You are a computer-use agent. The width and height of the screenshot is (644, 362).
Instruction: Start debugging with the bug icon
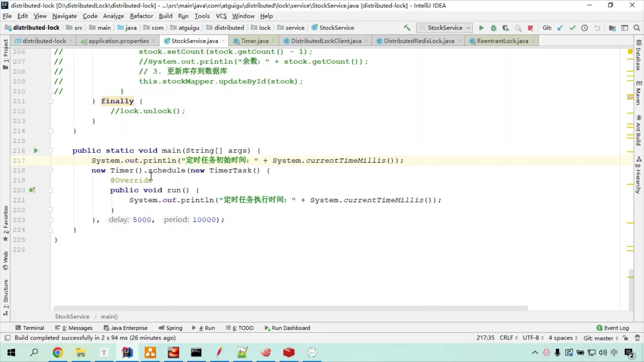pos(493,28)
